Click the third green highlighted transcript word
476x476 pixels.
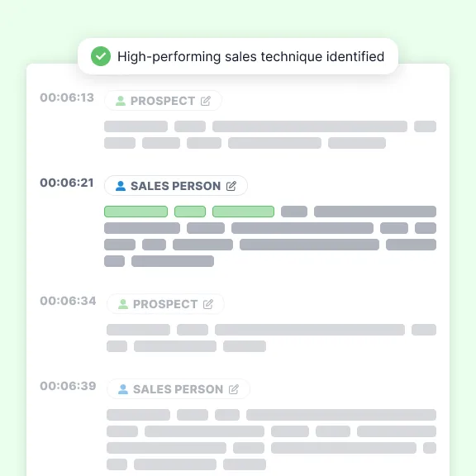(243, 212)
